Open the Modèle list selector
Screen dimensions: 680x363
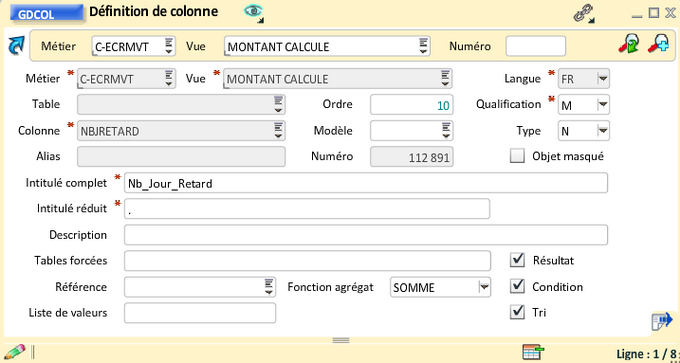pos(412,131)
